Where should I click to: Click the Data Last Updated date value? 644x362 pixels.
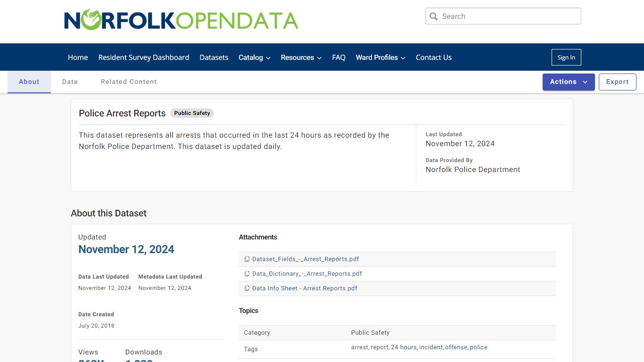point(105,288)
